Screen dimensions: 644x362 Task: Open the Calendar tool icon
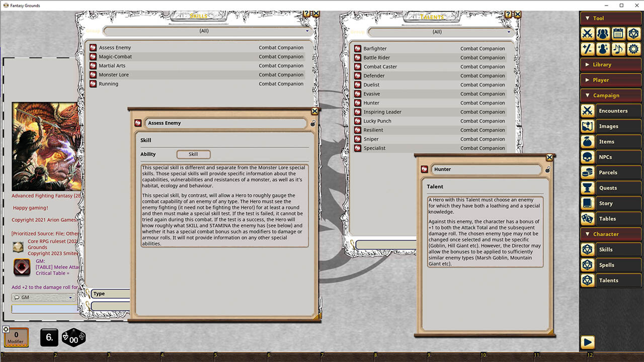coord(618,33)
